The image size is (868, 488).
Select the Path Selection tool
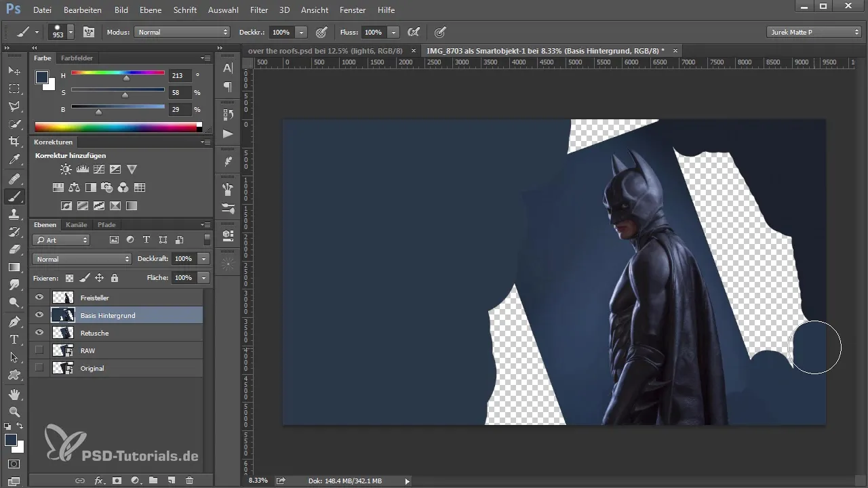click(14, 357)
